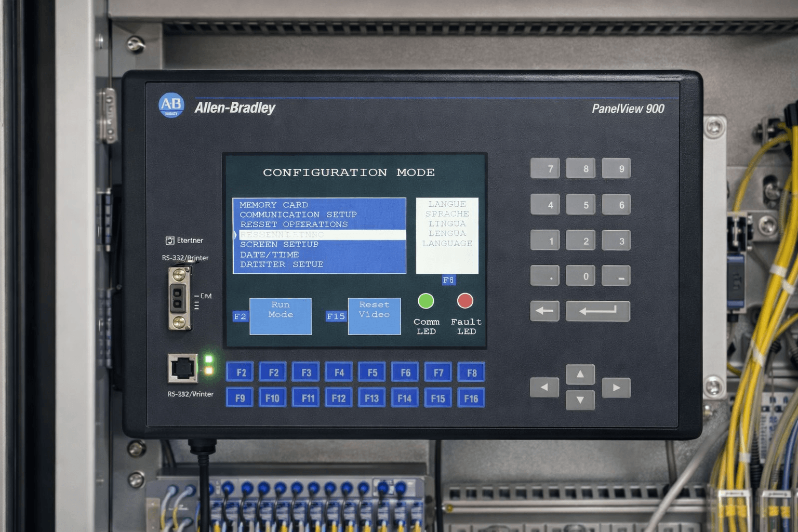Image resolution: width=798 pixels, height=532 pixels.
Task: Push the F5 function key
Action: (372, 373)
